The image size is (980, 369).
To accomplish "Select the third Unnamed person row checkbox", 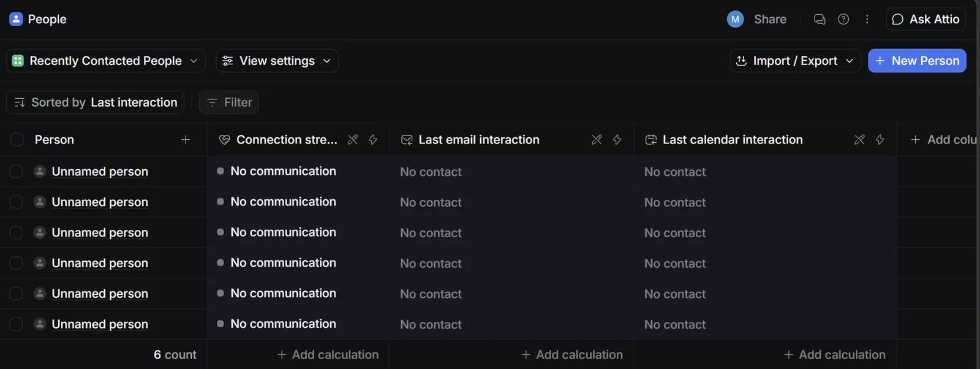I will [x=17, y=232].
